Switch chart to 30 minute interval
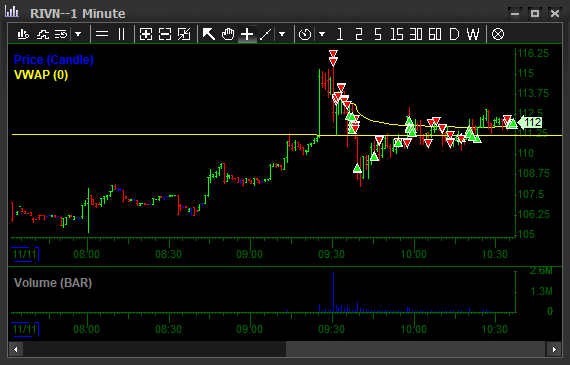The width and height of the screenshot is (570, 365). pyautogui.click(x=416, y=35)
